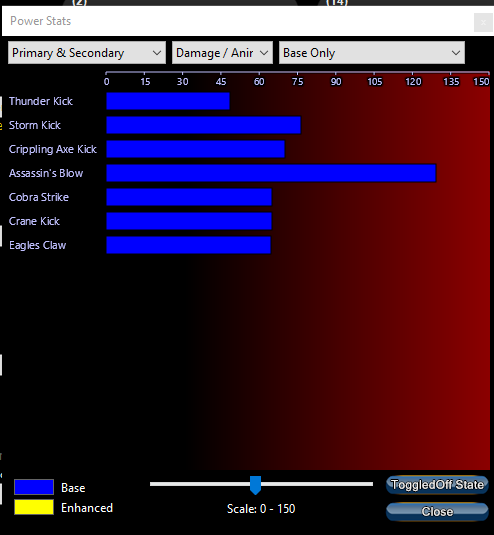This screenshot has height=535, width=494.
Task: Open the Base Only dropdown
Action: pos(372,53)
